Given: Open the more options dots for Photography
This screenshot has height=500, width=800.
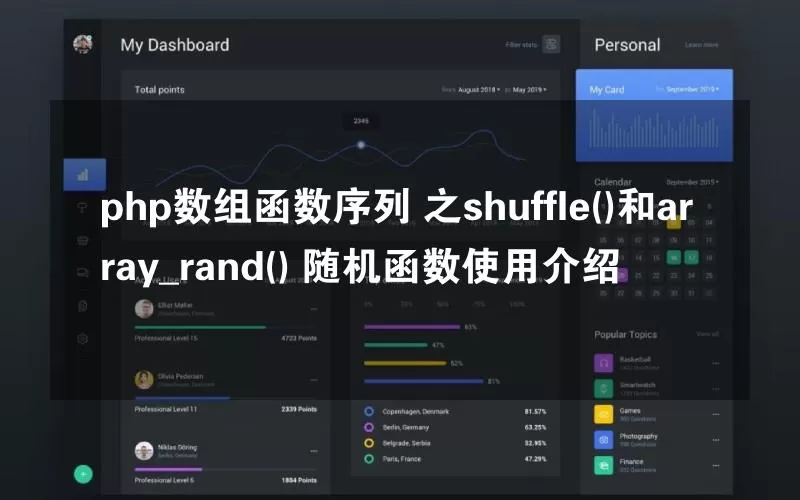Looking at the screenshot, I should pos(716,440).
